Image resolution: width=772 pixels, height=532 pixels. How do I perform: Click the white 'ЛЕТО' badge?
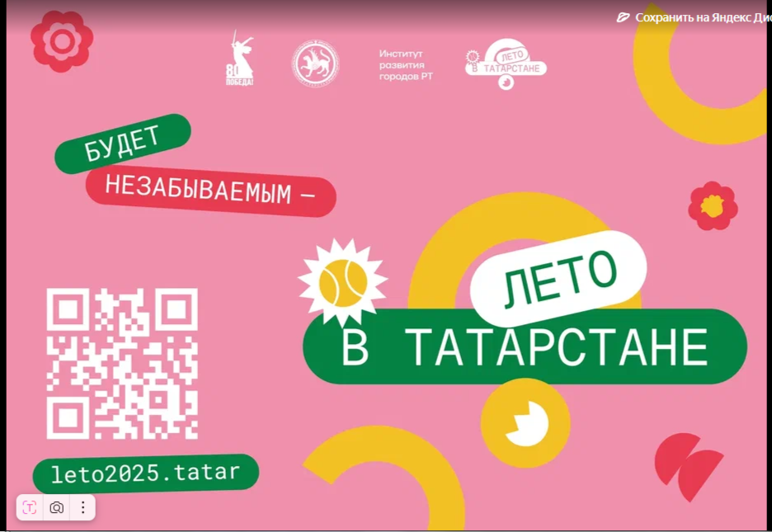[558, 278]
